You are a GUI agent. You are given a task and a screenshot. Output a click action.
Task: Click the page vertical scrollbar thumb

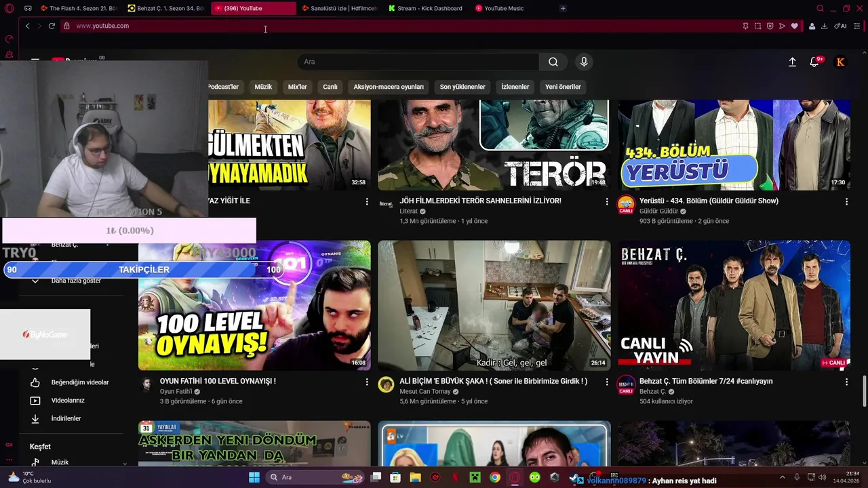click(864, 392)
